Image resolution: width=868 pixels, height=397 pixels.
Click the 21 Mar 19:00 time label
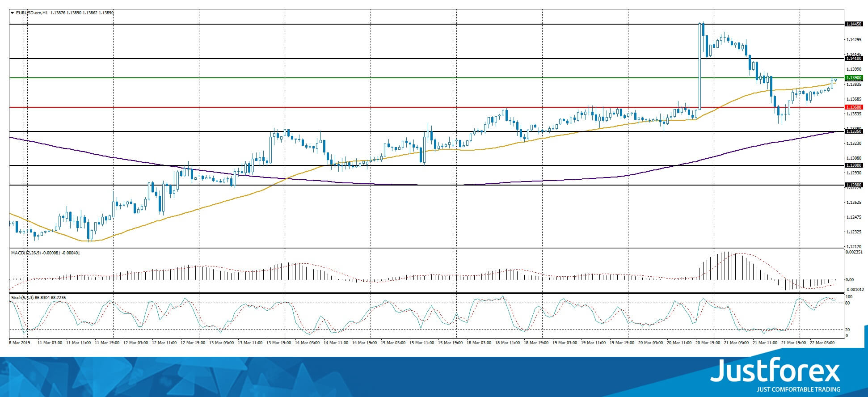[794, 343]
